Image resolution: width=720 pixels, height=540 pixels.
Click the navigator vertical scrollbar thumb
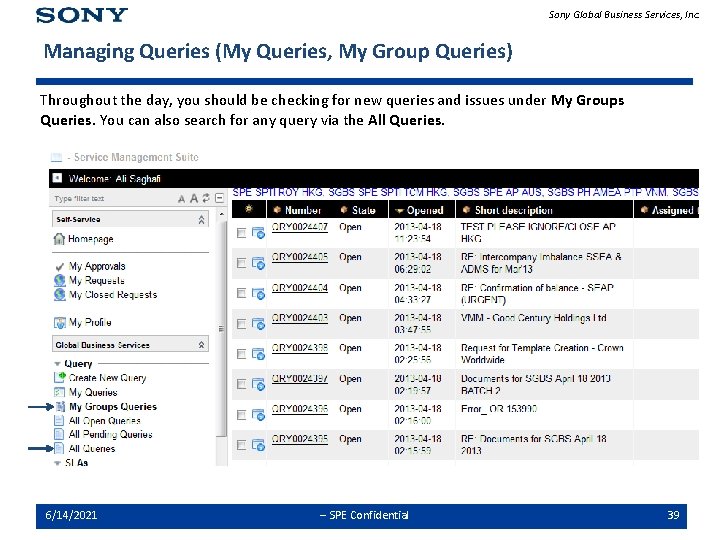(222, 329)
